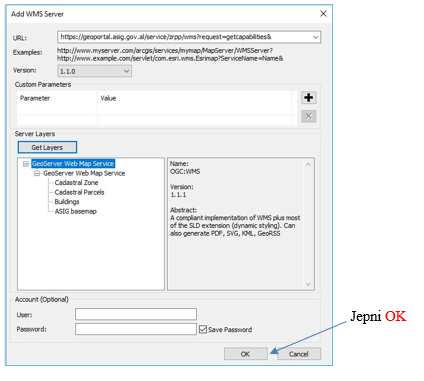Click the OGC:WMS name text
This screenshot has height=381, width=424.
(x=185, y=172)
